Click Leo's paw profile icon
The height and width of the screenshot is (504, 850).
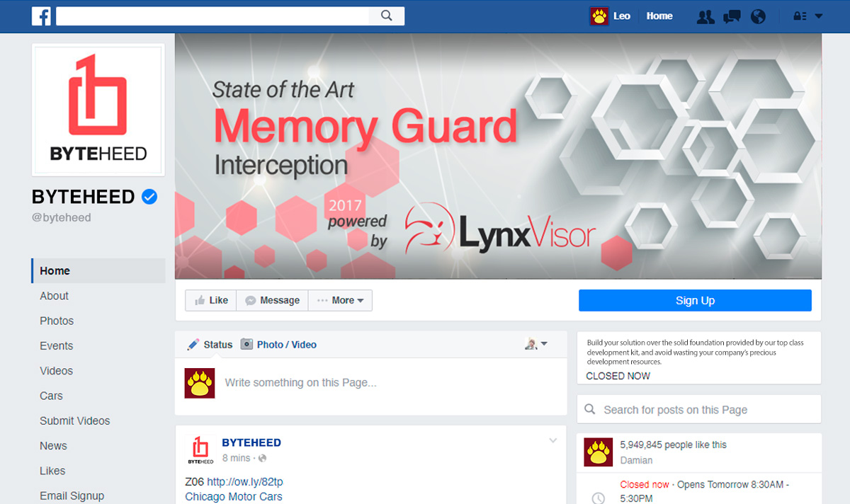coord(599,16)
